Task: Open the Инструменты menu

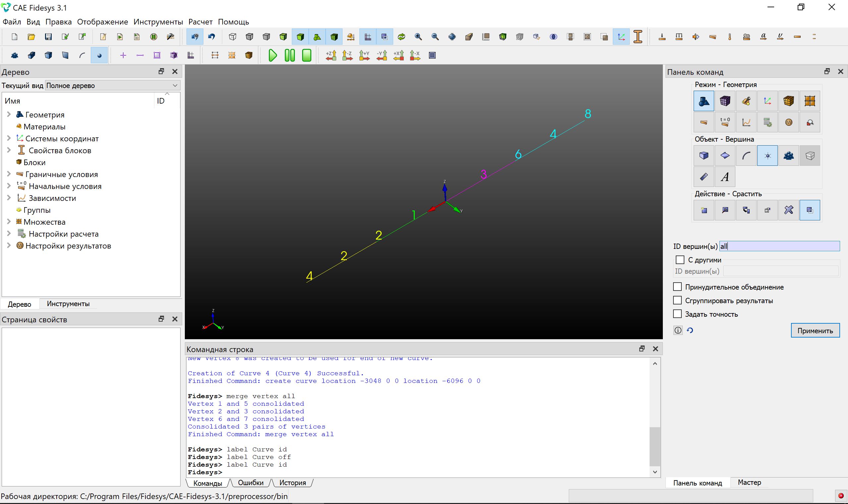Action: coord(158,22)
